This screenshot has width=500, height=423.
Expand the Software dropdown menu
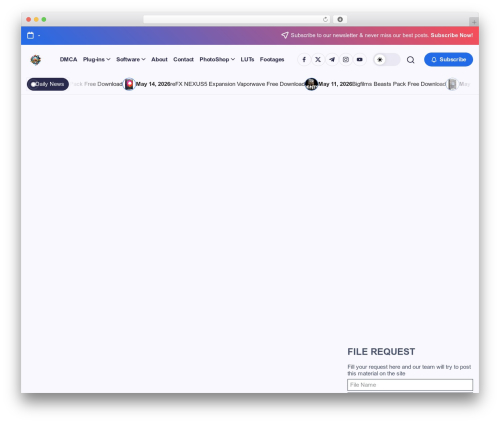click(131, 59)
